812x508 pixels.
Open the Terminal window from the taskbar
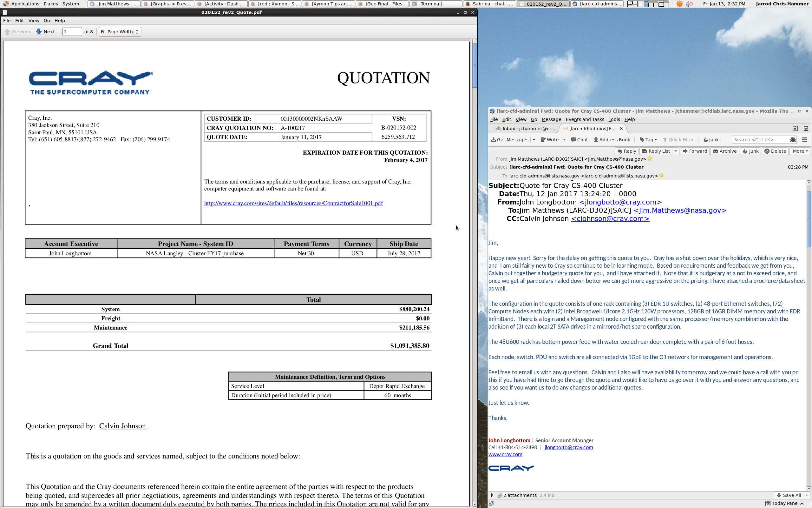click(x=435, y=4)
